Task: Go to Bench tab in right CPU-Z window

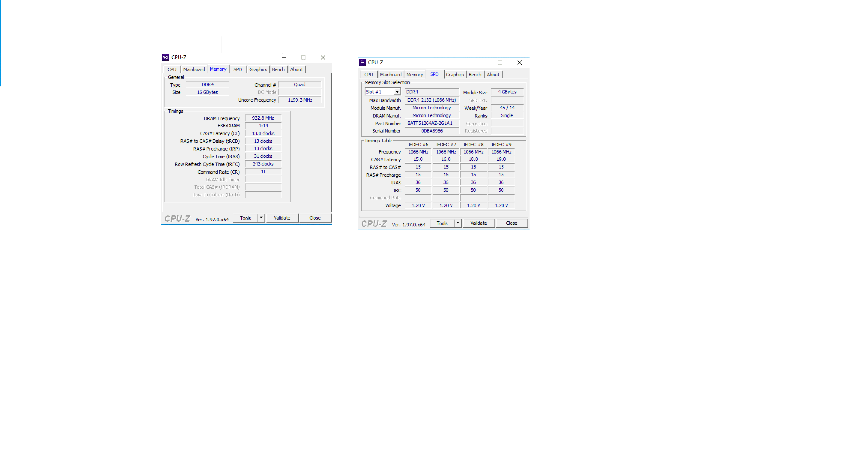Action: (x=475, y=75)
